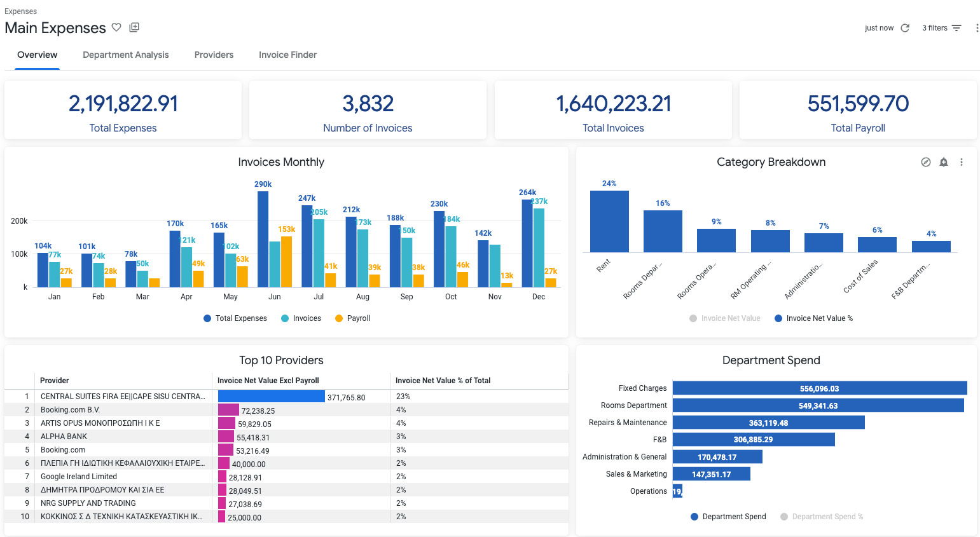Click the Fixed Charges bar in Department Spend
This screenshot has width=980, height=537.
click(x=819, y=388)
